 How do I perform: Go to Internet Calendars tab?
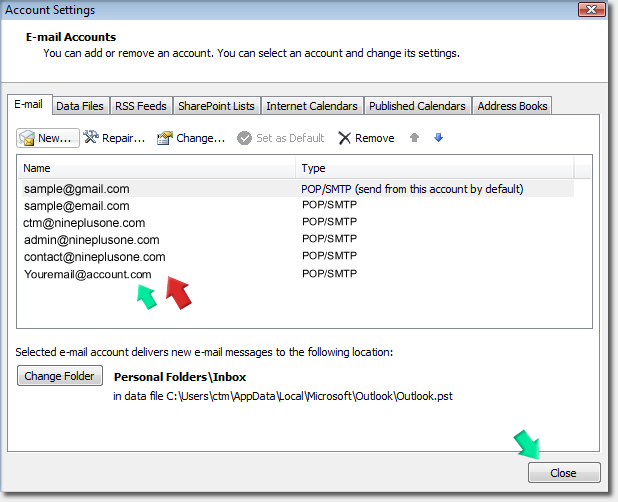pos(312,106)
